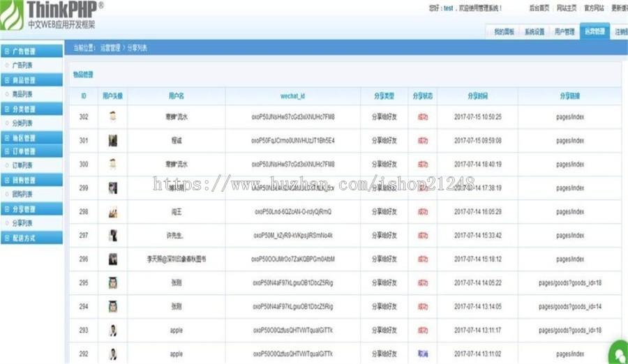Click pages/index link in row 301
Viewport: 628px width, 364px height.
tap(570, 141)
